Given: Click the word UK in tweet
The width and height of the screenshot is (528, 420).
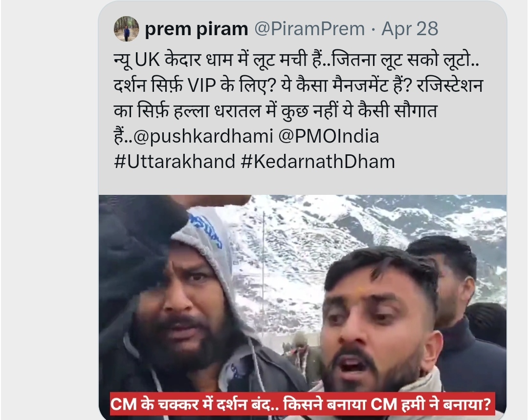Looking at the screenshot, I should pos(147,60).
